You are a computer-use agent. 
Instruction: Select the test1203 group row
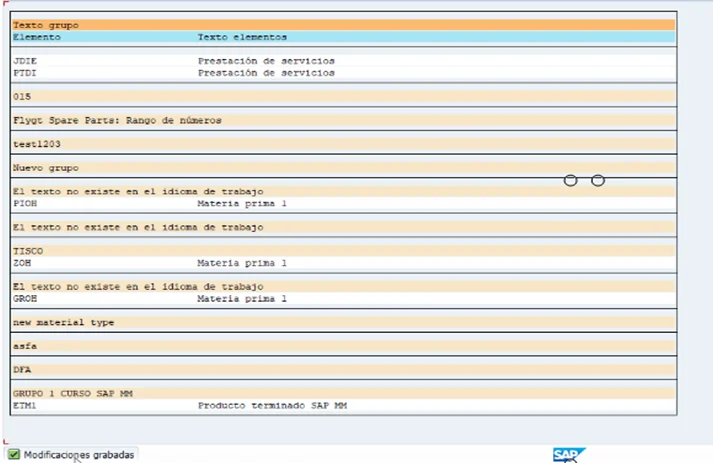pos(343,144)
